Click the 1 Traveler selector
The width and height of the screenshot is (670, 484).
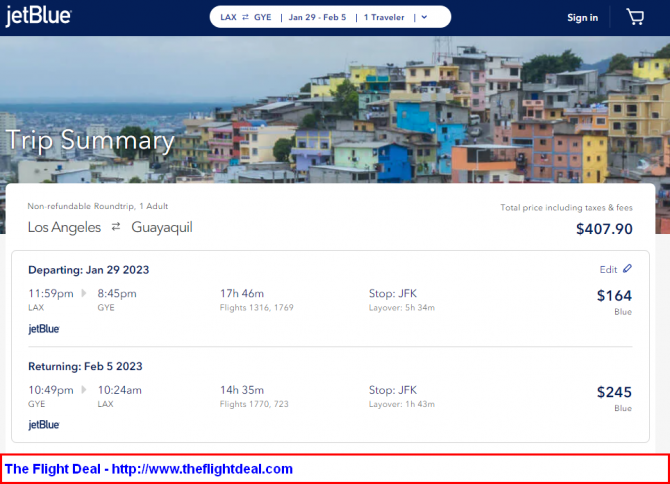click(x=384, y=17)
